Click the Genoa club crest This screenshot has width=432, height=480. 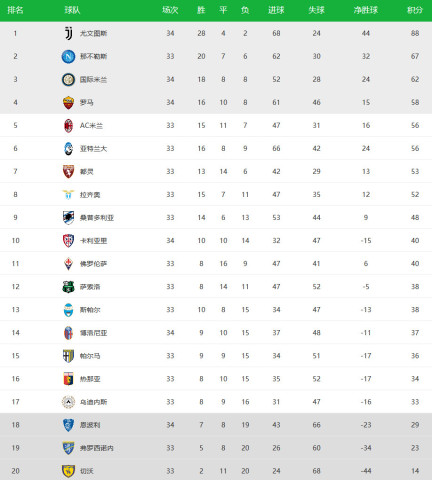coord(68,379)
